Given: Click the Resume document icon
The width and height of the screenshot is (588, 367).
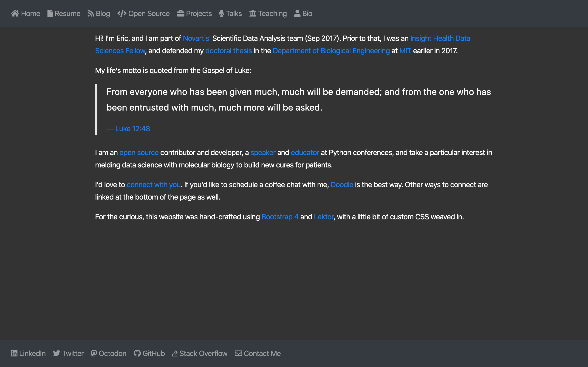Looking at the screenshot, I should click(50, 13).
